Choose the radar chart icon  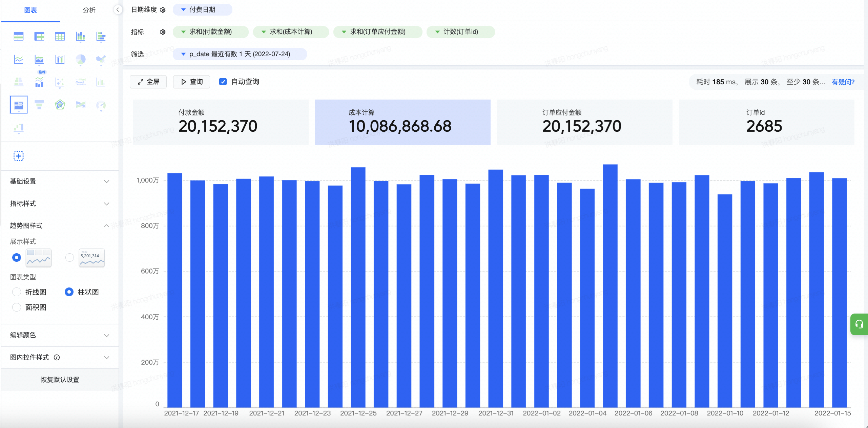pos(60,105)
